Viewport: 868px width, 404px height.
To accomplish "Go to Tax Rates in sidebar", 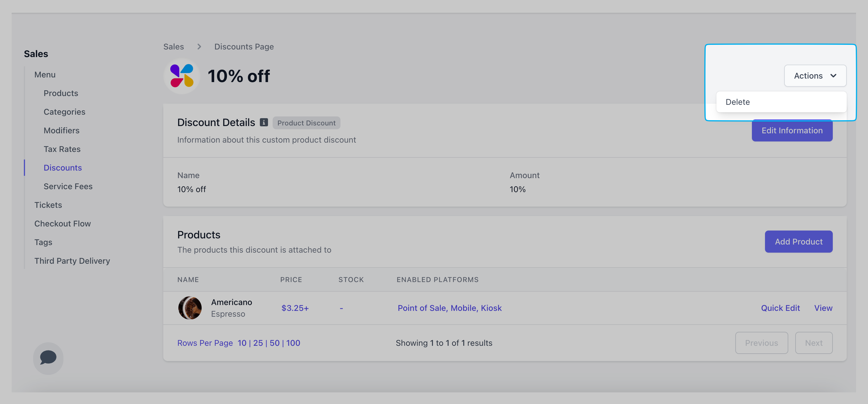I will (x=62, y=149).
